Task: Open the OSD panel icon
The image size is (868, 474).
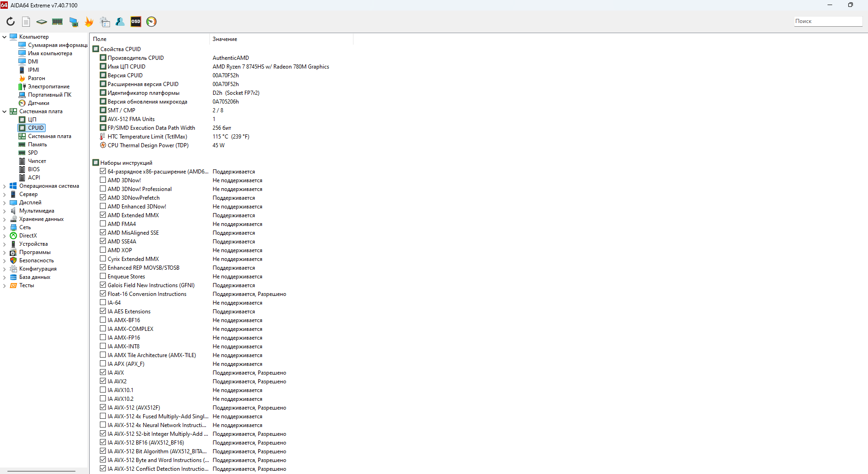Action: (x=136, y=22)
